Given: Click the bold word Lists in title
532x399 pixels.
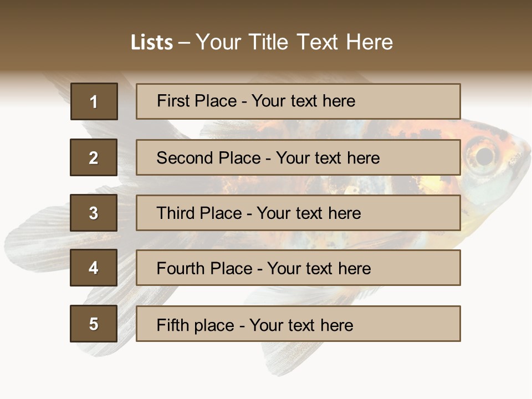Looking at the screenshot, I should [x=152, y=43].
